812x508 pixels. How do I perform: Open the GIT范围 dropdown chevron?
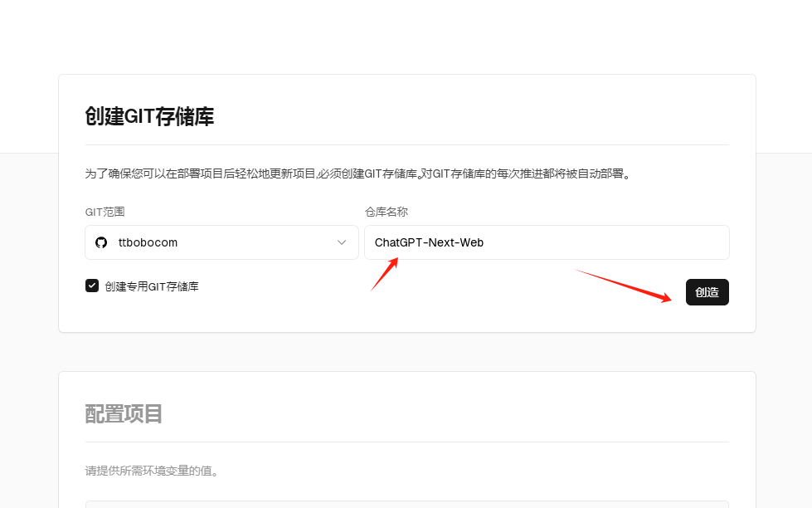(342, 242)
